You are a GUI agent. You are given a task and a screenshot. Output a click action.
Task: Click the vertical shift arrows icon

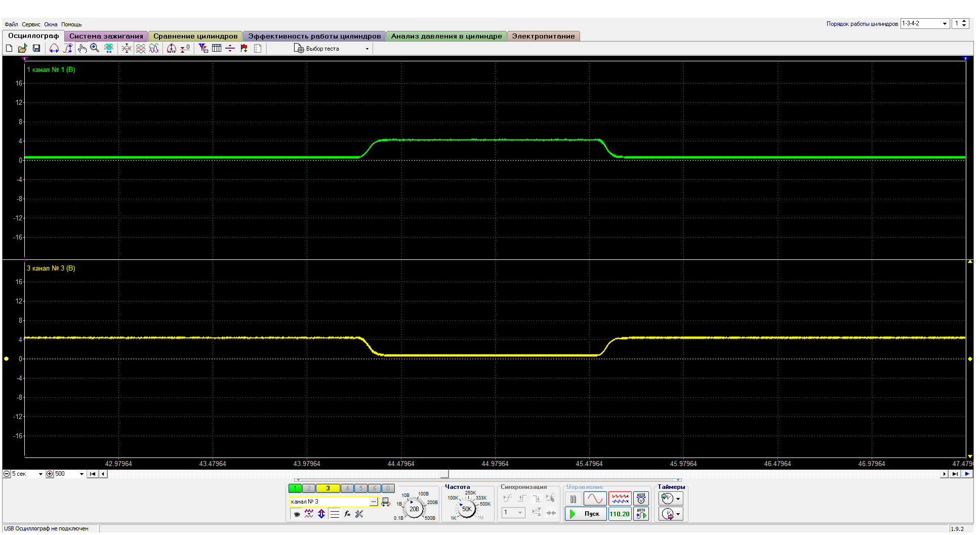[321, 514]
